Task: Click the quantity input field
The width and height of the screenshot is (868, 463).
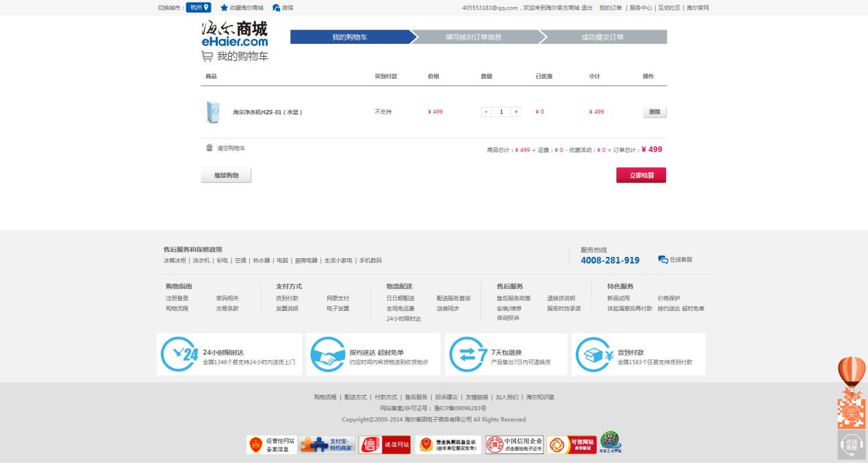Action: pos(501,112)
